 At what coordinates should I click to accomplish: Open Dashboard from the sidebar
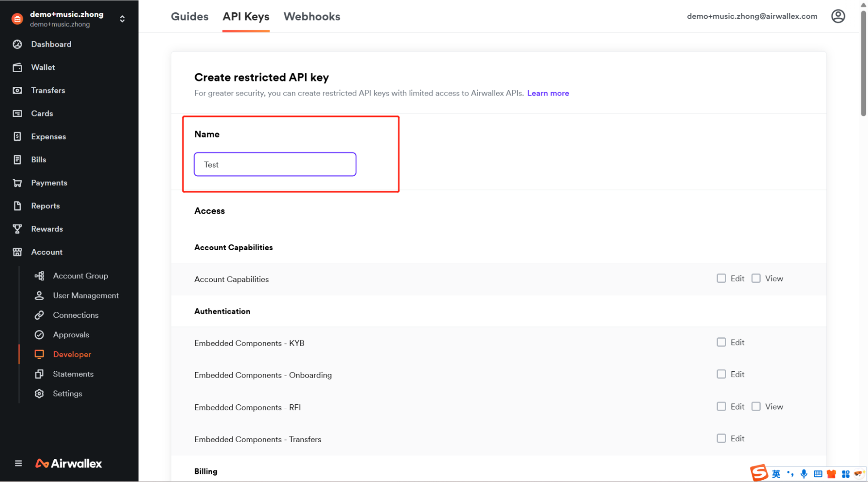51,44
